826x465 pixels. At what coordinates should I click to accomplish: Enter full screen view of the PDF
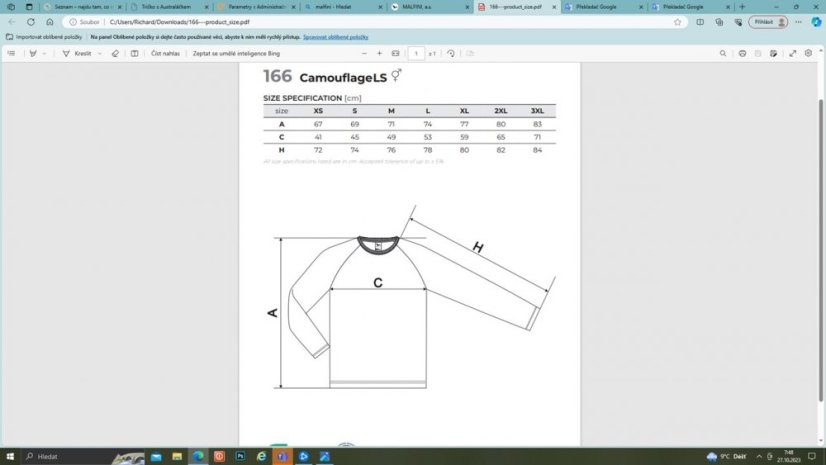[x=792, y=53]
